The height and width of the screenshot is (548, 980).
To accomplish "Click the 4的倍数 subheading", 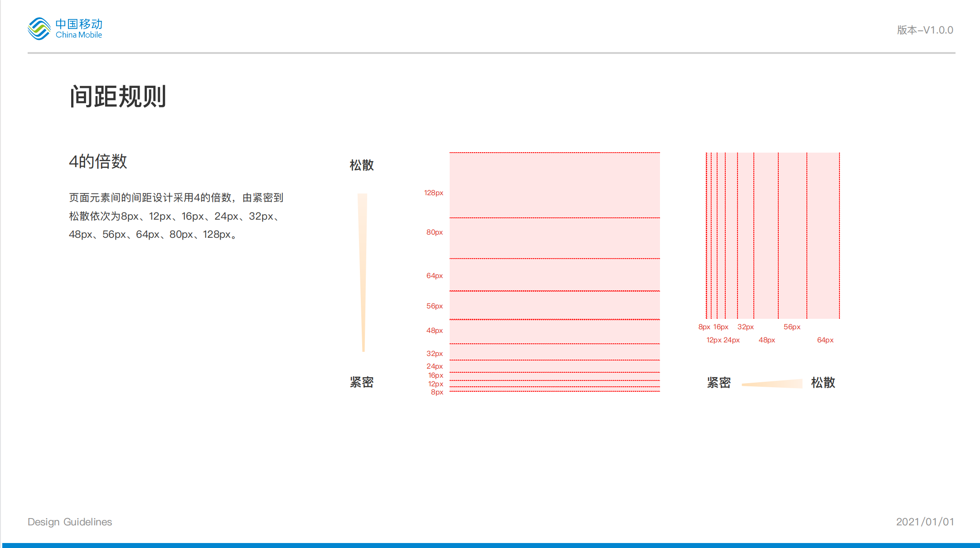I will (98, 162).
